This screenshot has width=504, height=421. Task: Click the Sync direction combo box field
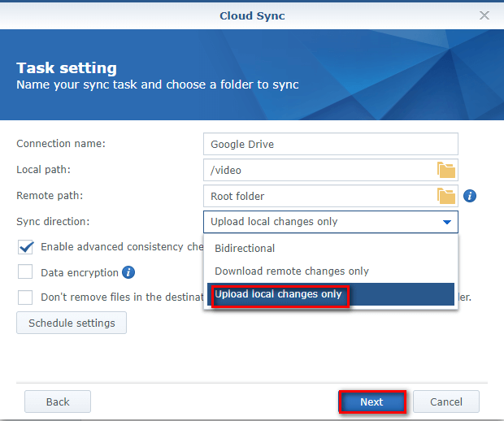tap(321, 222)
